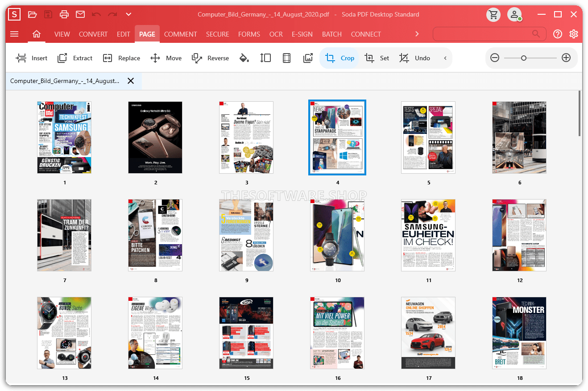588x391 pixels.
Task: Open the page background fill-bucket tool
Action: click(x=244, y=58)
